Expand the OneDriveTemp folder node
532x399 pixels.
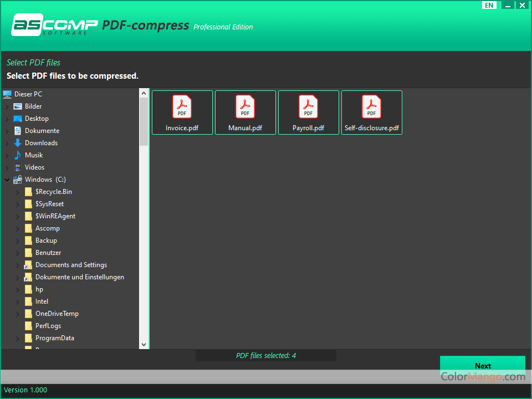(x=17, y=315)
